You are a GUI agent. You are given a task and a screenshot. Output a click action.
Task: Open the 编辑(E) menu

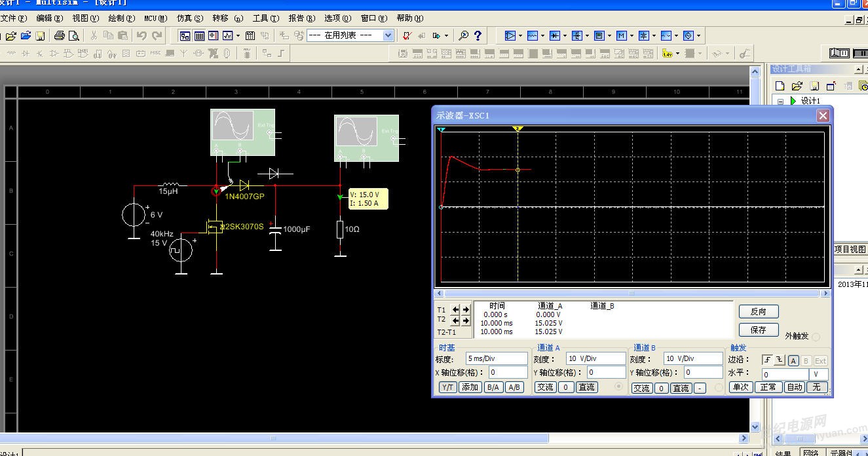pyautogui.click(x=50, y=18)
